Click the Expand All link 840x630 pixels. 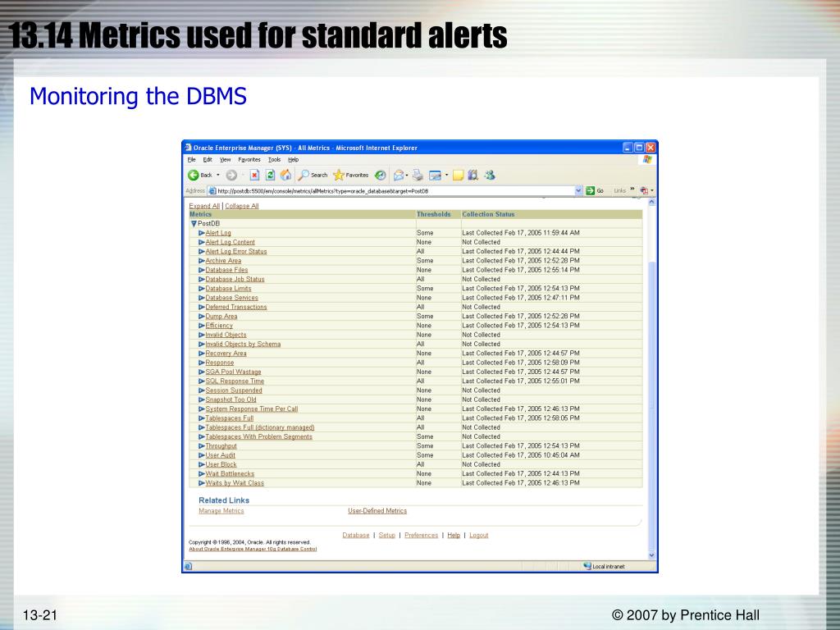tap(204, 206)
